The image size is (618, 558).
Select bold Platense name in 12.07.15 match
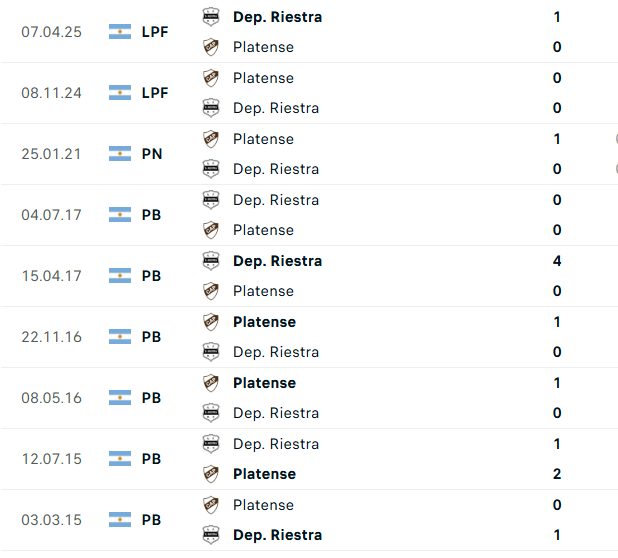(x=264, y=474)
